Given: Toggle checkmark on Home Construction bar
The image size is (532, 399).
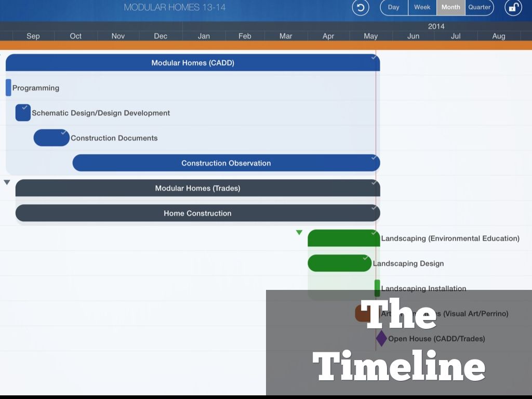Looking at the screenshot, I should (374, 208).
